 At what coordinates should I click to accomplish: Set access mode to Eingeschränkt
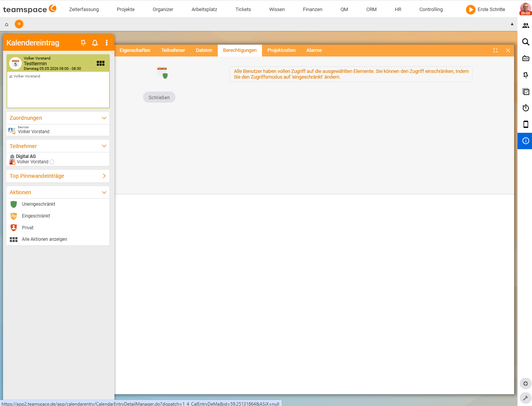[x=36, y=216]
